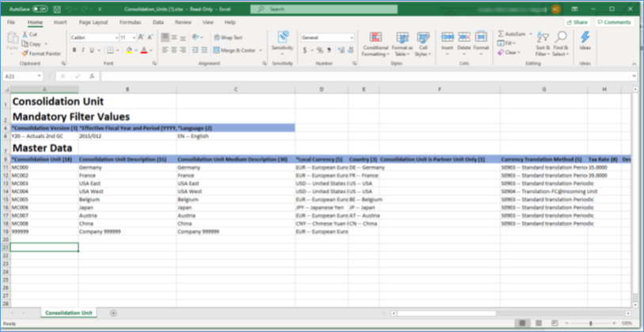Screen dimensions: 644x332
Task: Open the Comments button
Action: click(x=614, y=22)
